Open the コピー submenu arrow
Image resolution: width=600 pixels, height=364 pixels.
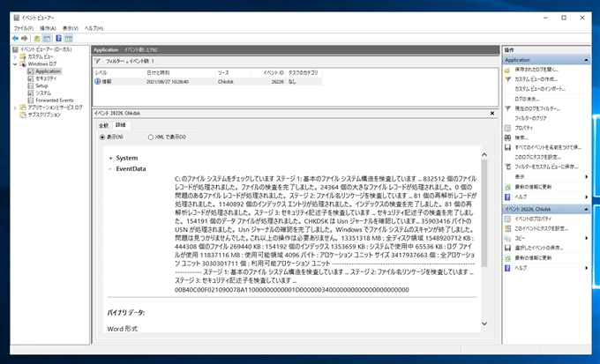pos(586,238)
